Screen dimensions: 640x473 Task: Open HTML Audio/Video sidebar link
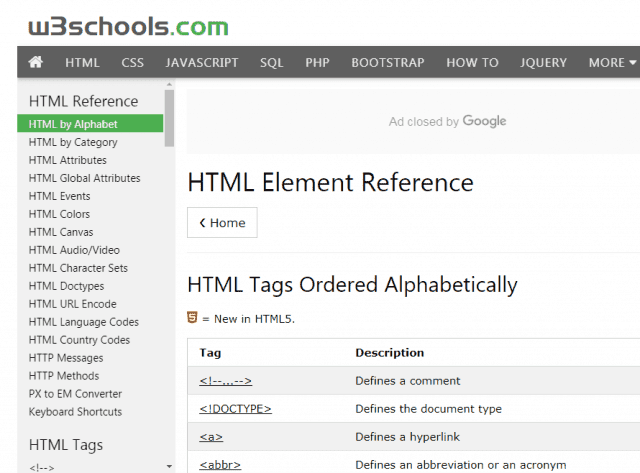coord(74,250)
